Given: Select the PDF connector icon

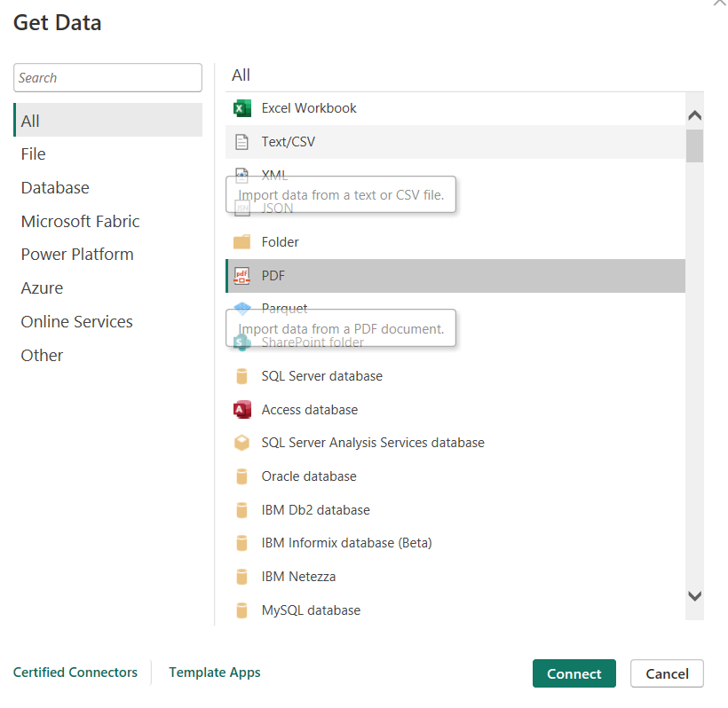Looking at the screenshot, I should (241, 276).
